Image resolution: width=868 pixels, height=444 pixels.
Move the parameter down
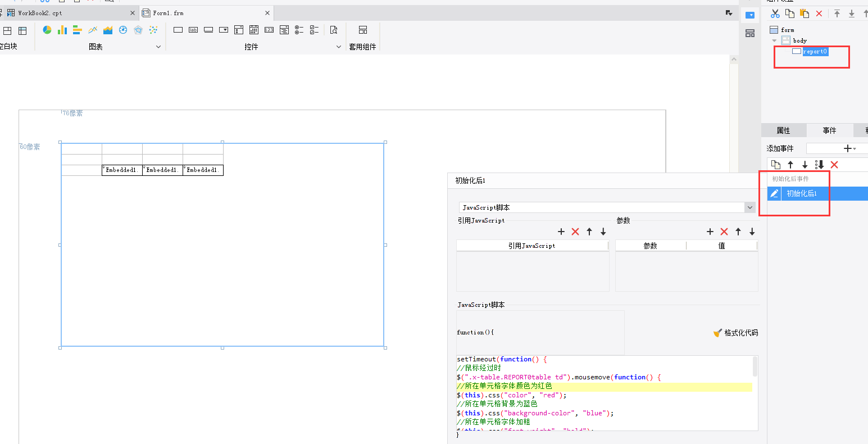(x=752, y=232)
